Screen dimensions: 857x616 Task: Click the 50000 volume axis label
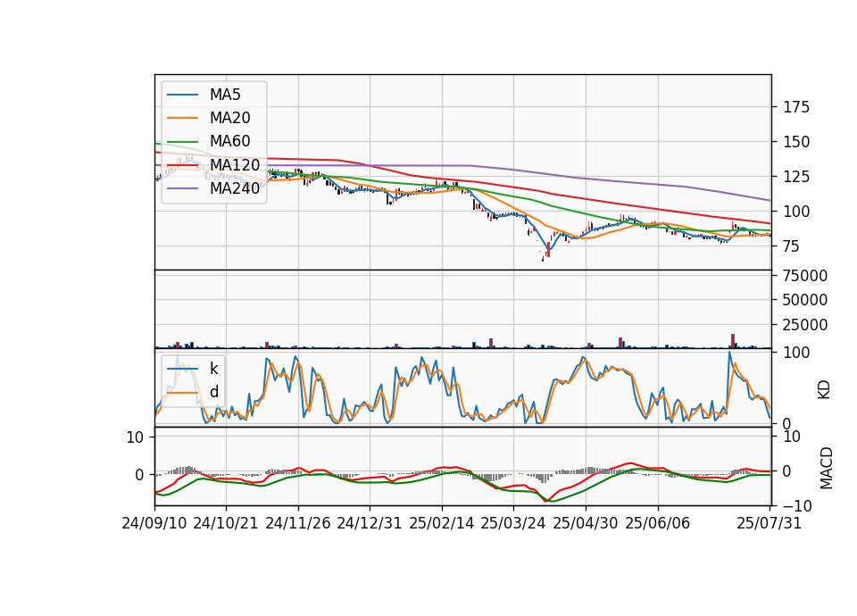coord(805,300)
